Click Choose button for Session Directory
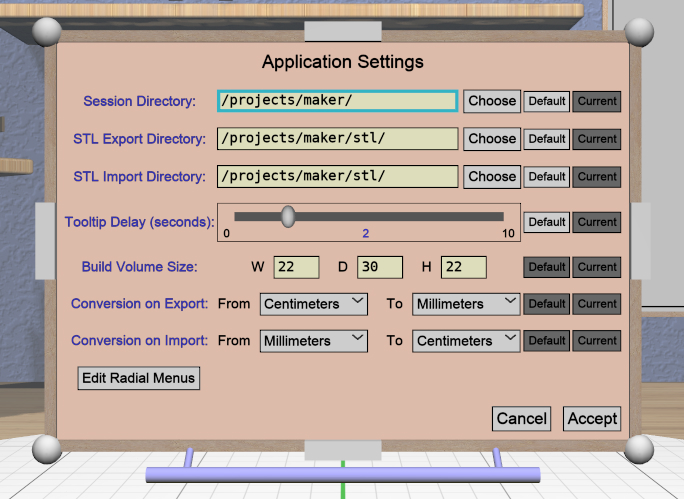 (x=492, y=101)
